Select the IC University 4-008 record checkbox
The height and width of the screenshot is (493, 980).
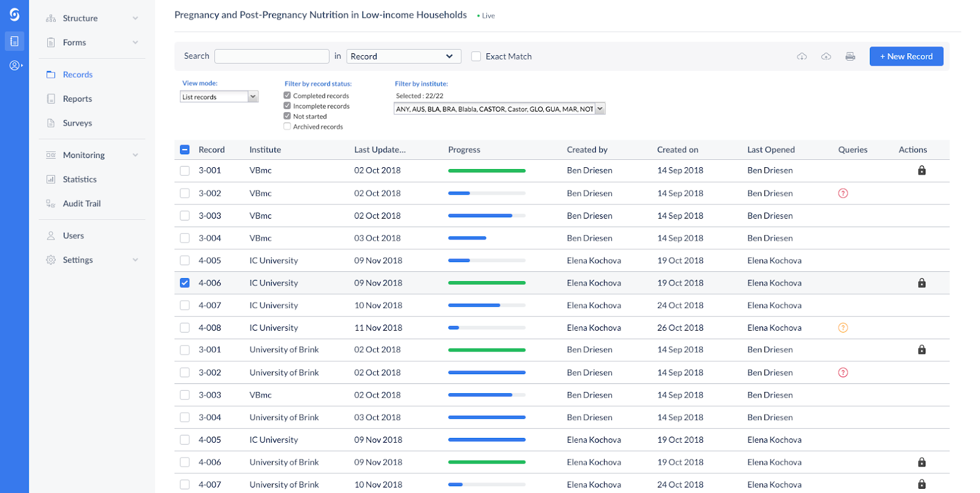point(185,328)
